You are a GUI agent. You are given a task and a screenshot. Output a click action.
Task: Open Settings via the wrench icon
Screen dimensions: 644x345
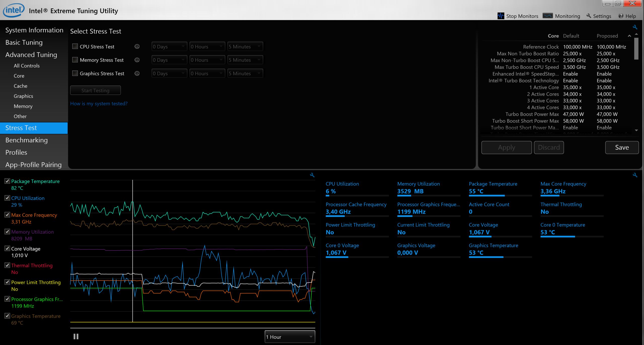coord(589,16)
